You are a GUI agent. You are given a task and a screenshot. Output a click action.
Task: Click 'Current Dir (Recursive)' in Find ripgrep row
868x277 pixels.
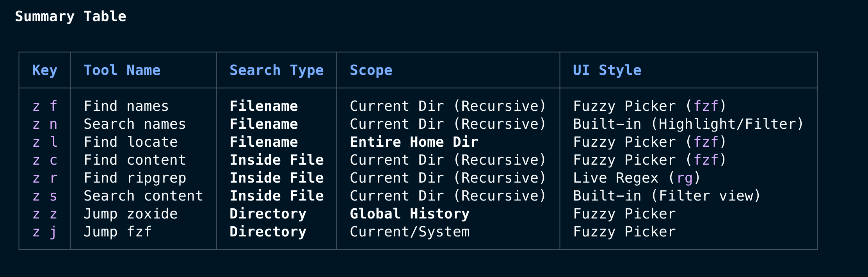click(448, 178)
